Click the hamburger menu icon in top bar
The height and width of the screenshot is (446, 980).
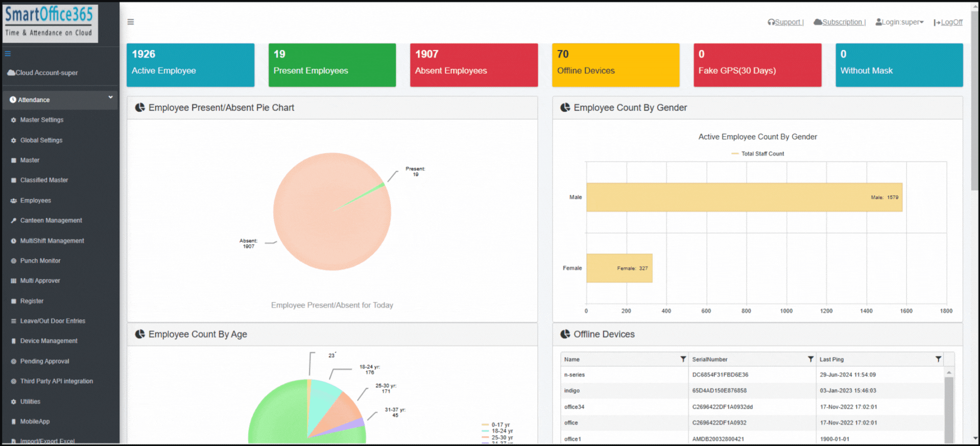click(x=131, y=22)
